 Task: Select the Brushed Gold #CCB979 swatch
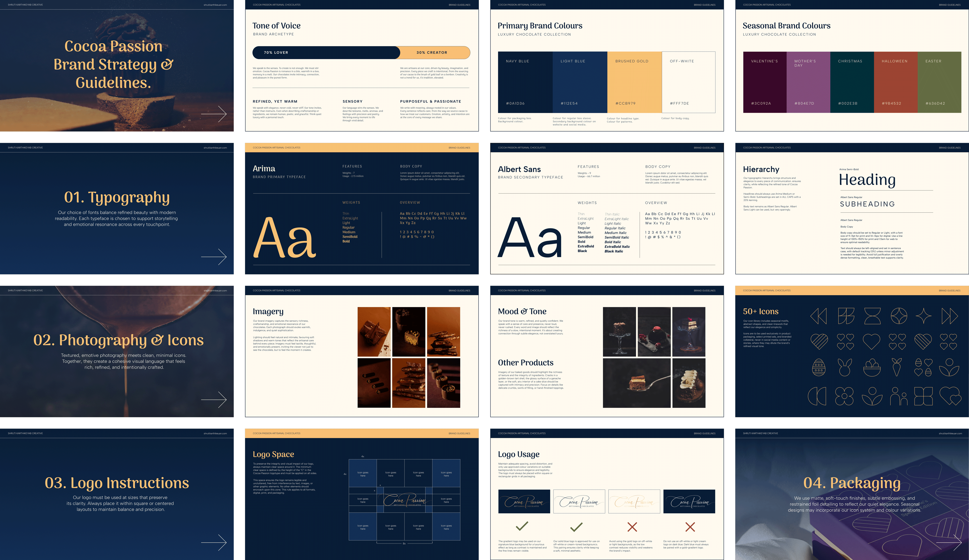(634, 82)
